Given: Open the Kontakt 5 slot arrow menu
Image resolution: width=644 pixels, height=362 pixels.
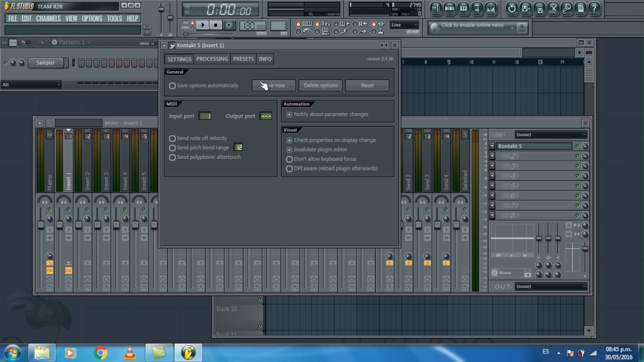Looking at the screenshot, I should (492, 146).
